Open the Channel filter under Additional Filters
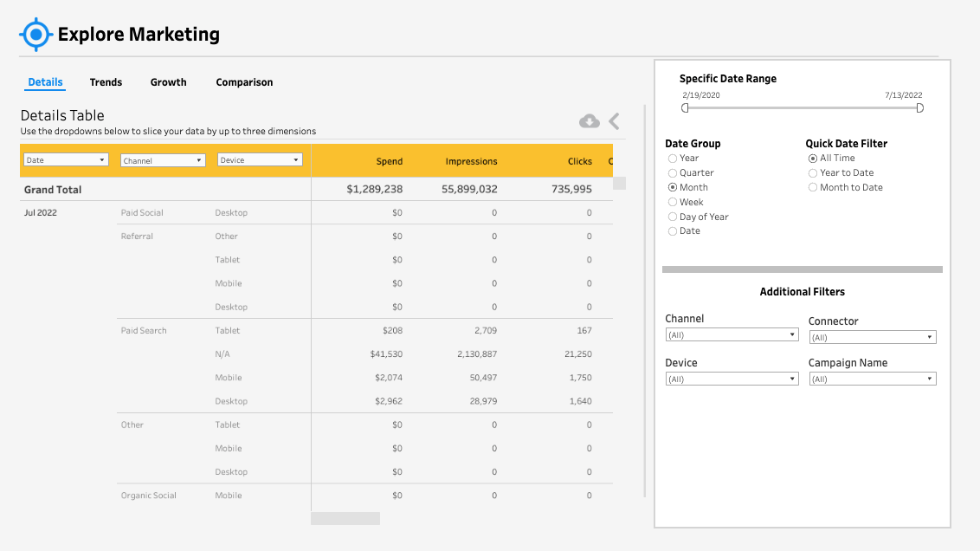The image size is (980, 551). coord(732,335)
